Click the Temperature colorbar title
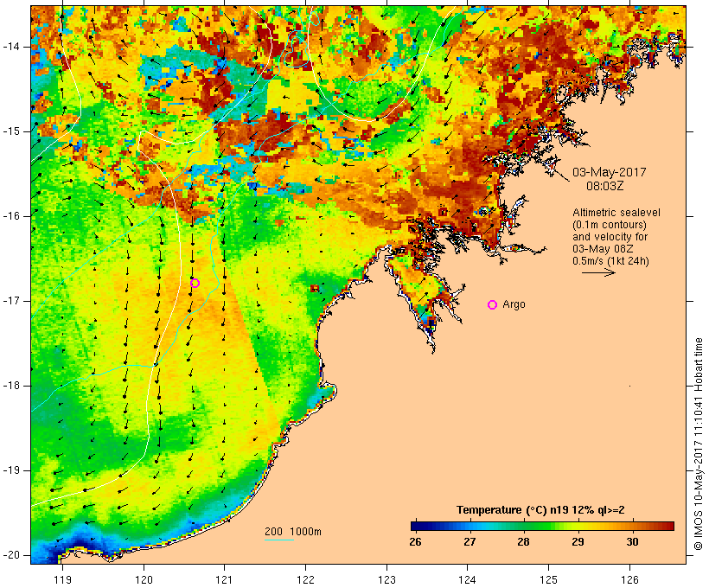Viewport: 709px width, 588px height. (x=540, y=510)
